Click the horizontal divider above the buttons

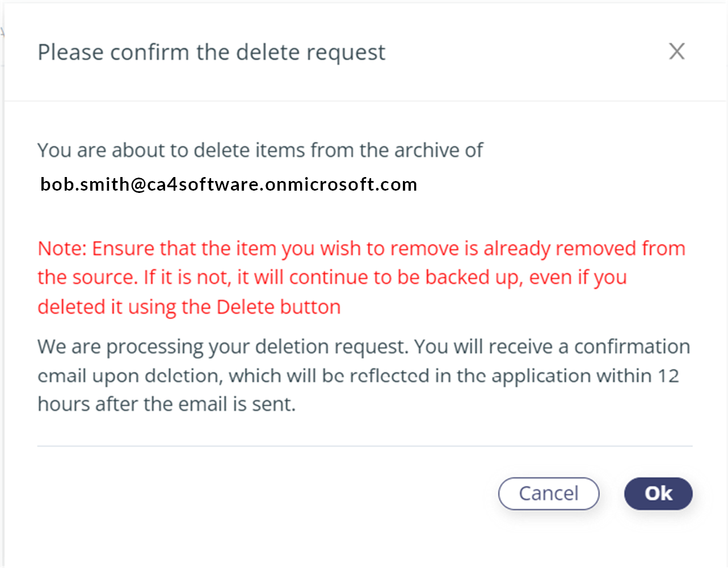tap(364, 446)
